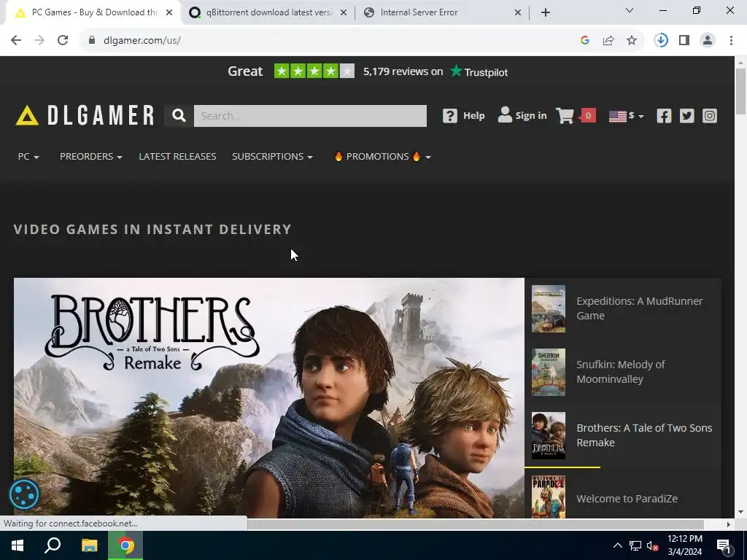Close the PC Games DLGamer tab

169,13
